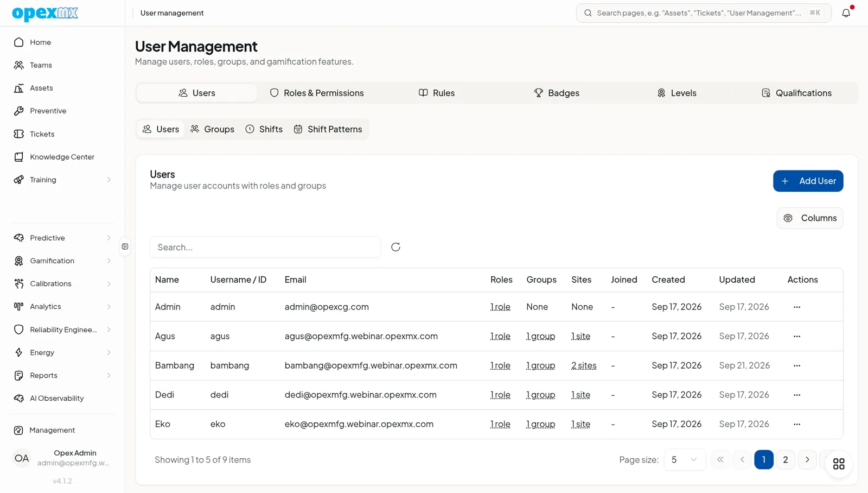This screenshot has width=868, height=493.
Task: Open Tickets from the sidebar
Action: [62, 134]
